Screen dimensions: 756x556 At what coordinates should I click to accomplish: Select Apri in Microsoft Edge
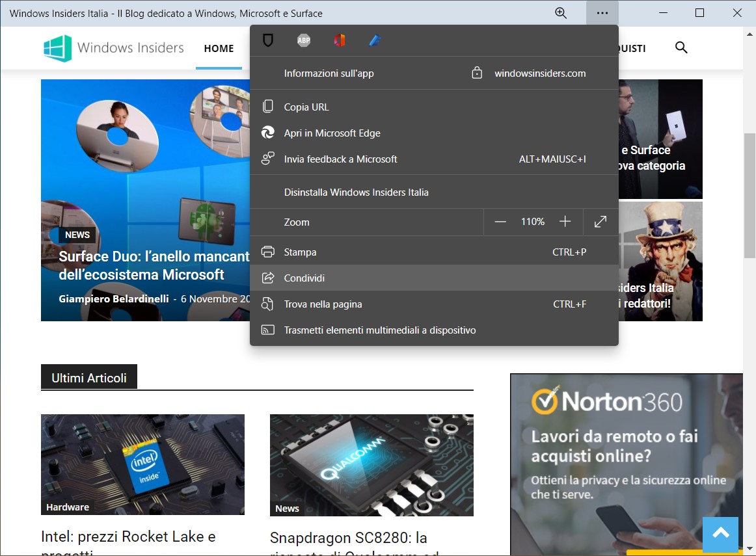point(434,133)
